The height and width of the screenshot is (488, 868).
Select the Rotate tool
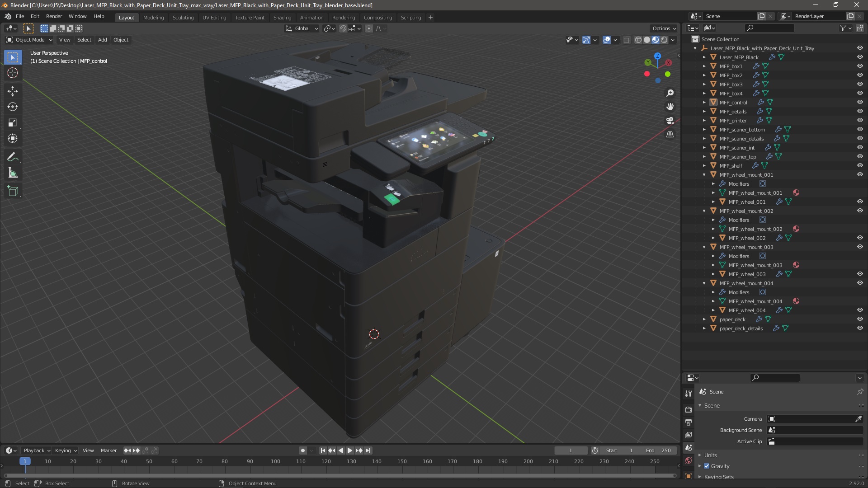coord(13,107)
